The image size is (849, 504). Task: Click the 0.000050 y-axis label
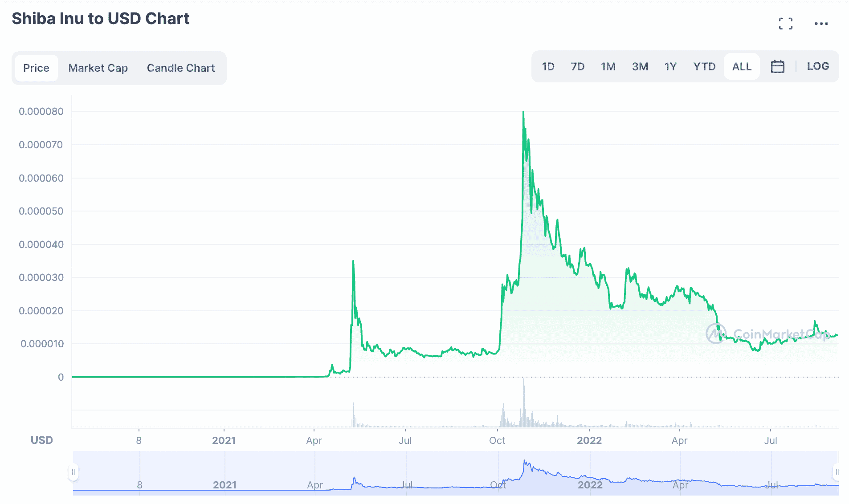coord(41,211)
